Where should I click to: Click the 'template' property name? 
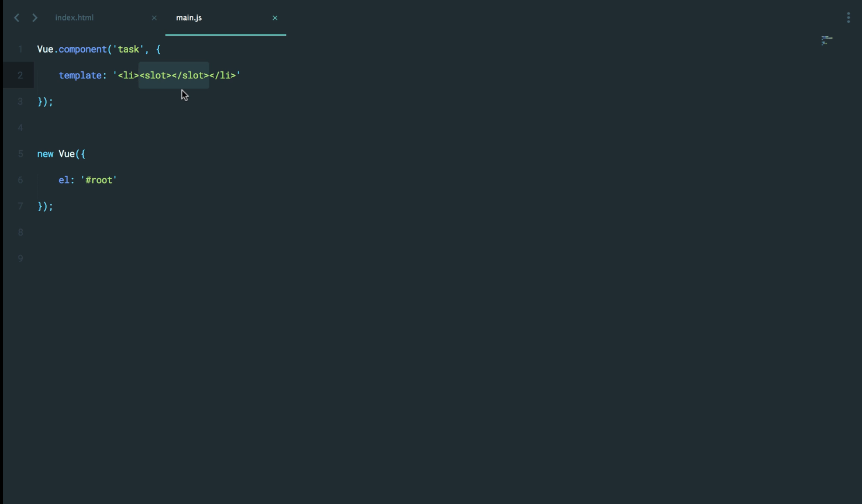[x=80, y=75]
